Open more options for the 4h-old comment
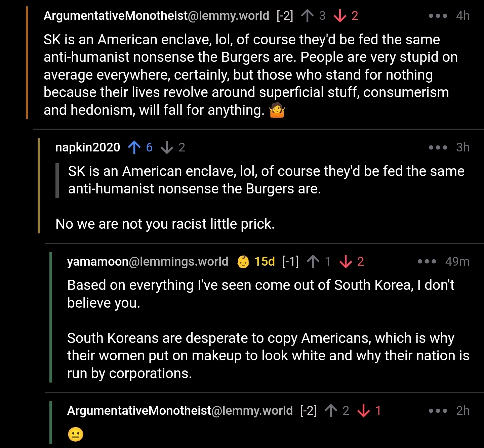Viewport: 484px width, 448px height. click(438, 16)
